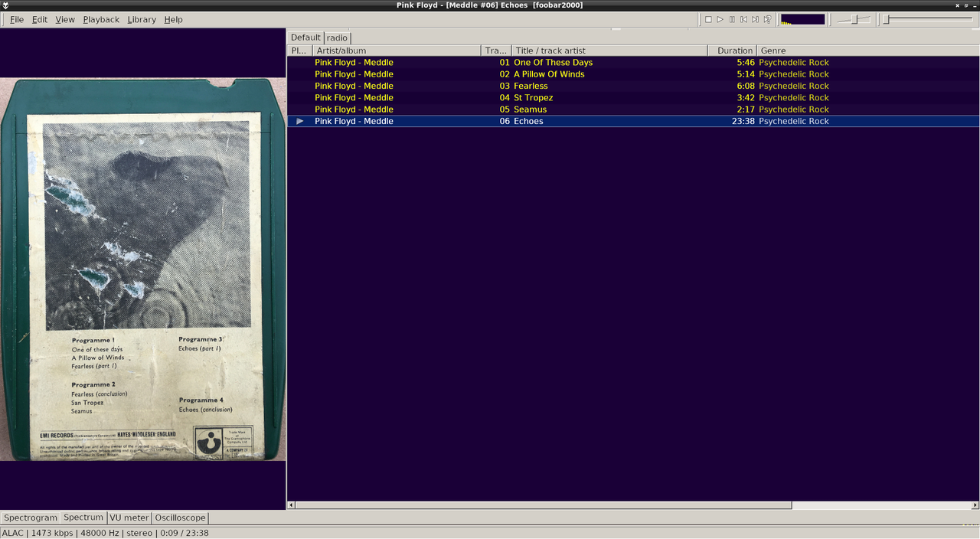This screenshot has height=539, width=980.
Task: Click the playing indicator arrow beside Echoes
Action: click(x=300, y=121)
